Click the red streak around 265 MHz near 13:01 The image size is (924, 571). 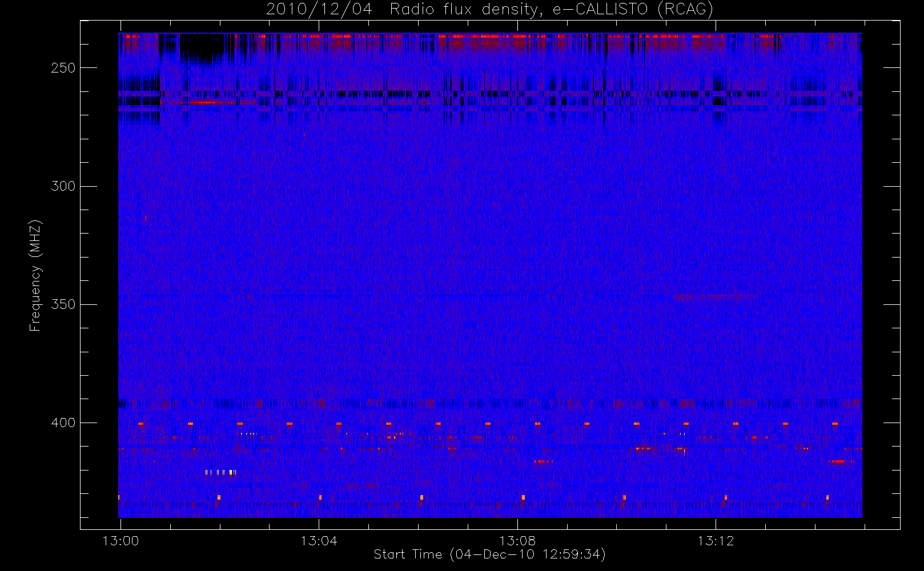tap(206, 102)
